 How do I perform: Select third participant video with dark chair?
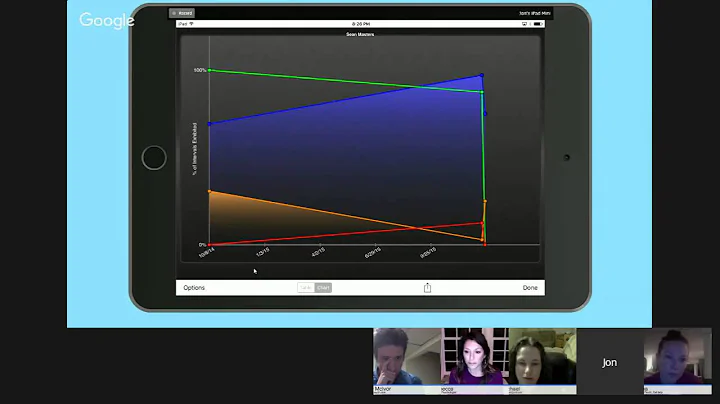(542, 361)
